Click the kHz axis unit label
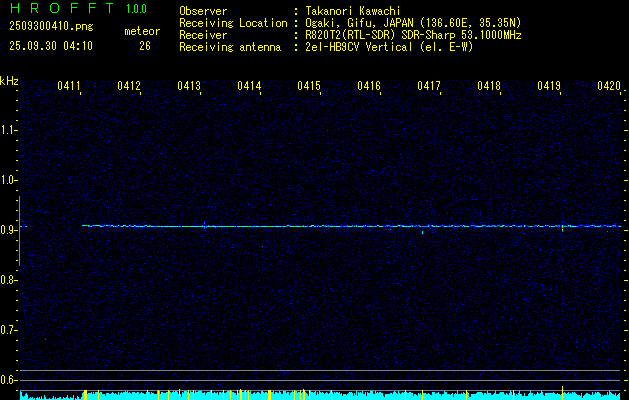The image size is (629, 400). point(9,81)
